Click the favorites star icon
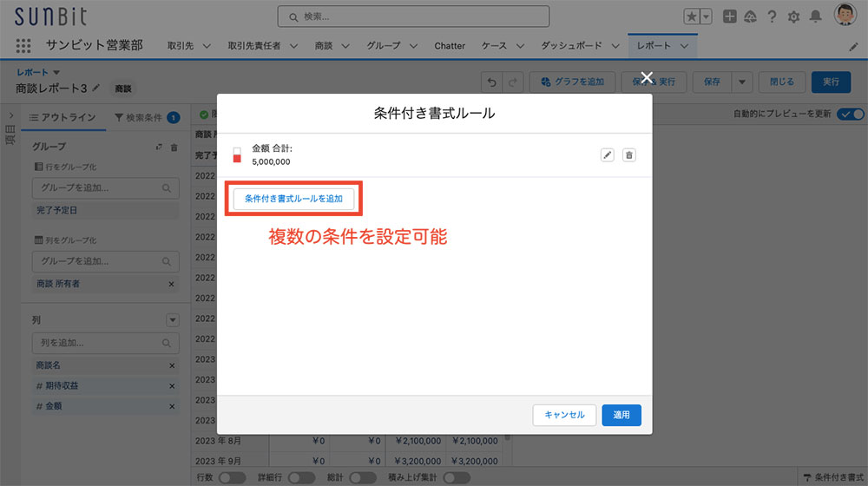Image resolution: width=868 pixels, height=486 pixels. click(x=692, y=16)
